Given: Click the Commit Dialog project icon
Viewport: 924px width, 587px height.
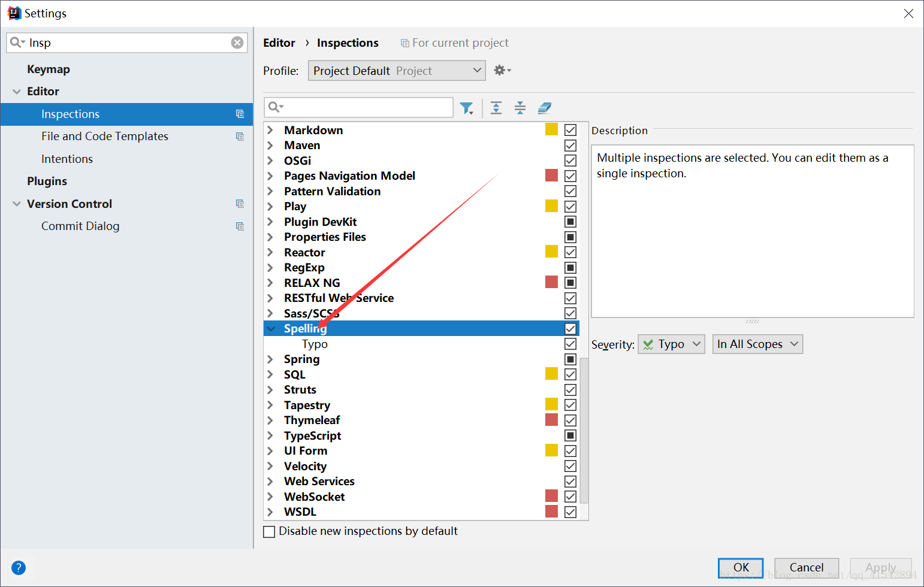Looking at the screenshot, I should pos(240,226).
